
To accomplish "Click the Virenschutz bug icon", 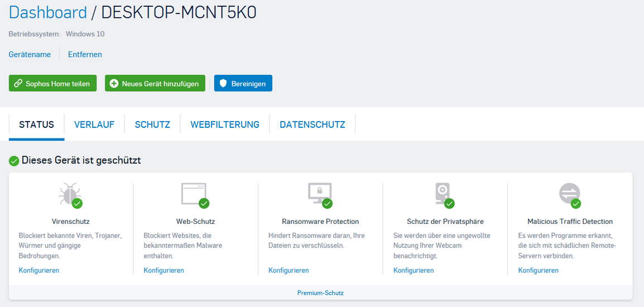I will (70, 194).
